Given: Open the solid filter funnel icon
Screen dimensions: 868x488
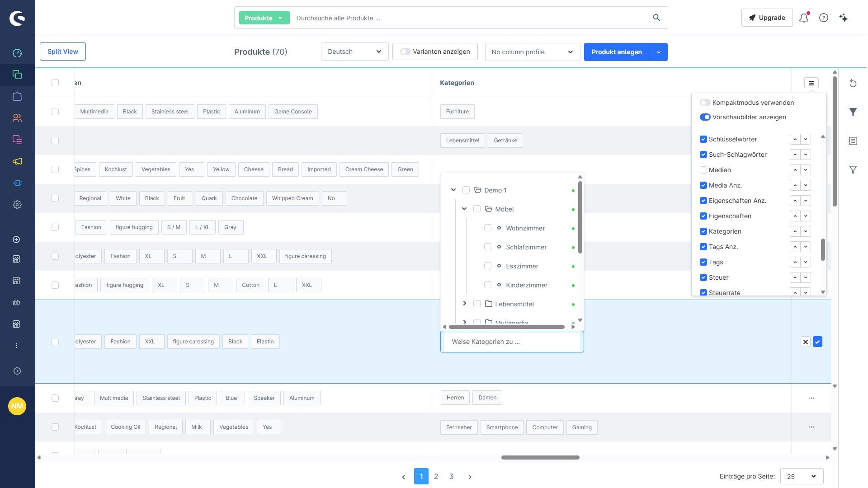Looking at the screenshot, I should [x=853, y=112].
